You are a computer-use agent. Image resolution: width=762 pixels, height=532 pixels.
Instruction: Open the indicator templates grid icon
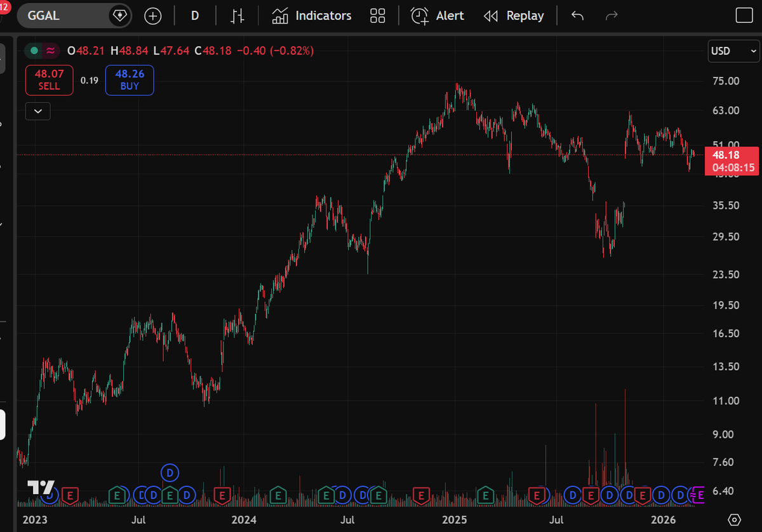coord(378,16)
